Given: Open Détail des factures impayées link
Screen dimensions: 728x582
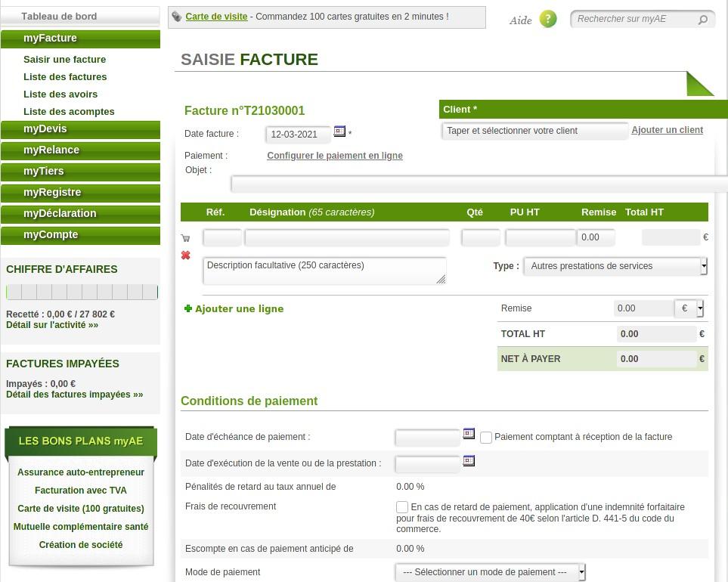Looking at the screenshot, I should pos(74,395).
